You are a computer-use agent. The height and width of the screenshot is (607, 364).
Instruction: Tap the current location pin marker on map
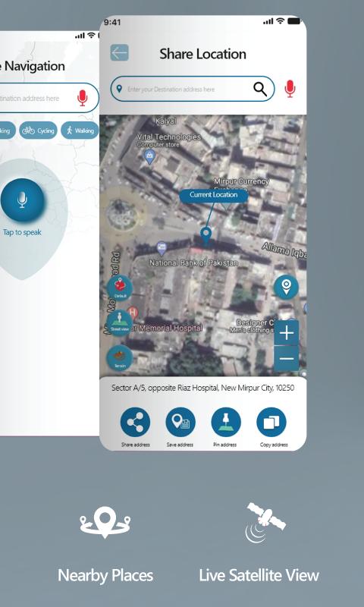(206, 235)
